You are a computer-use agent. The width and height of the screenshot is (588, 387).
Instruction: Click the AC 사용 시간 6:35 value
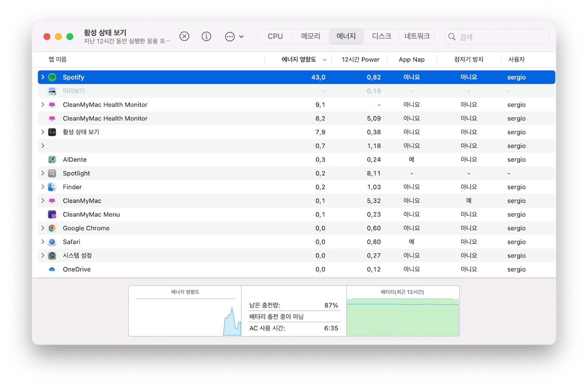point(331,328)
